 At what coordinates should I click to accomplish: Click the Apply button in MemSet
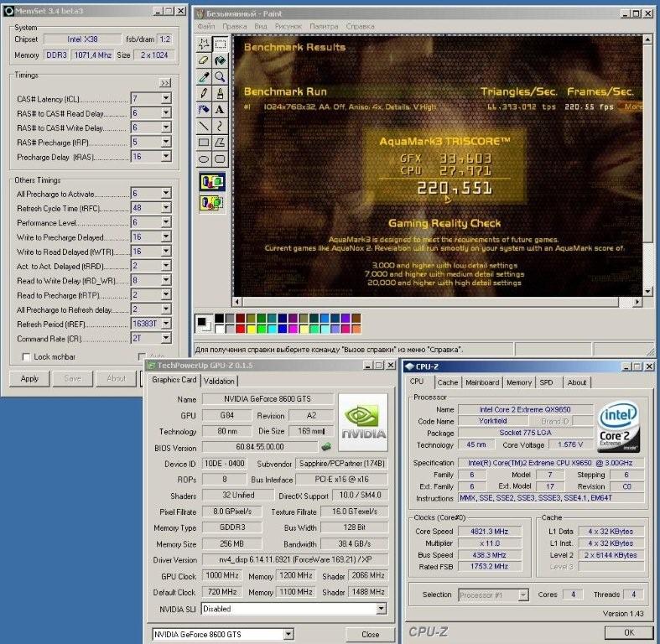click(29, 378)
